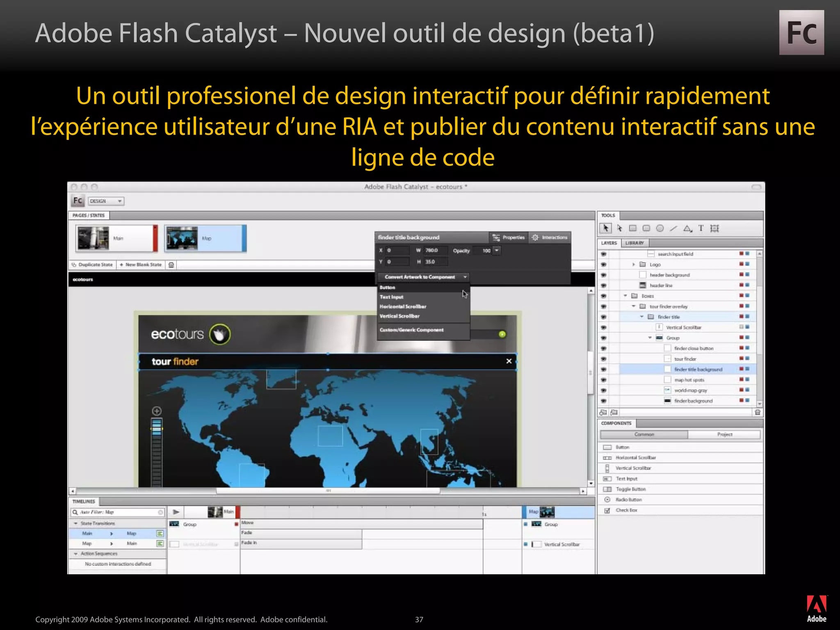The height and width of the screenshot is (630, 840).
Task: Choose Text Input from convert menu
Action: click(x=424, y=297)
